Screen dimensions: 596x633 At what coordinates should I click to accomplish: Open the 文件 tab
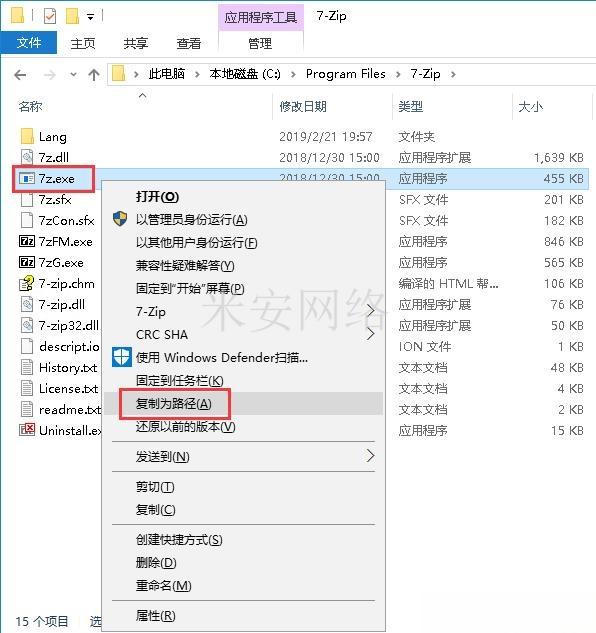coord(29,42)
